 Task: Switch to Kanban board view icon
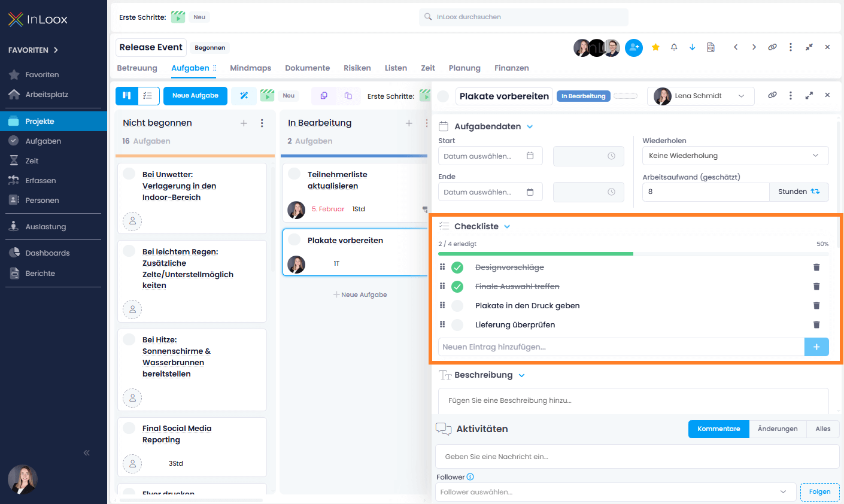pos(127,96)
